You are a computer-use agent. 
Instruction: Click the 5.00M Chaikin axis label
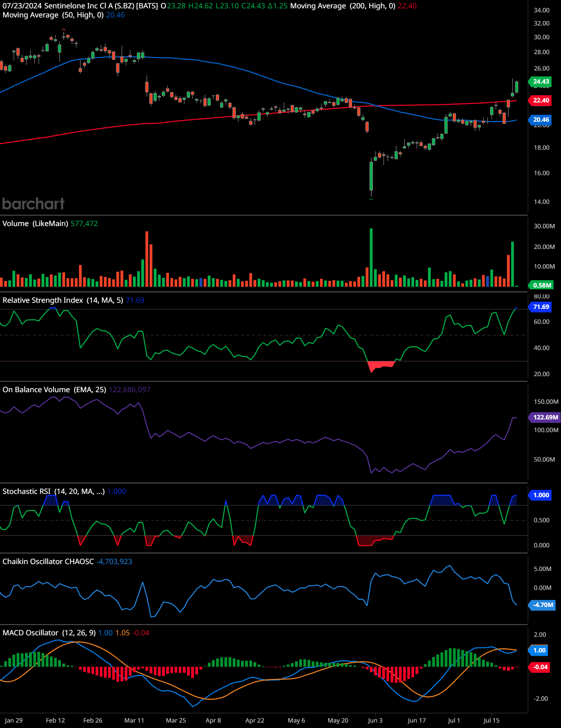coord(542,569)
